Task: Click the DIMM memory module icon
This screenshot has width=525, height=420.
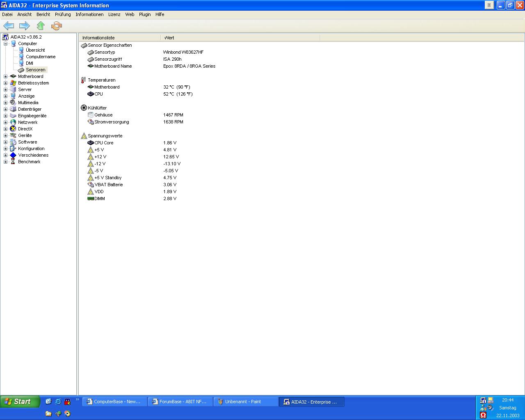Action: pos(91,199)
